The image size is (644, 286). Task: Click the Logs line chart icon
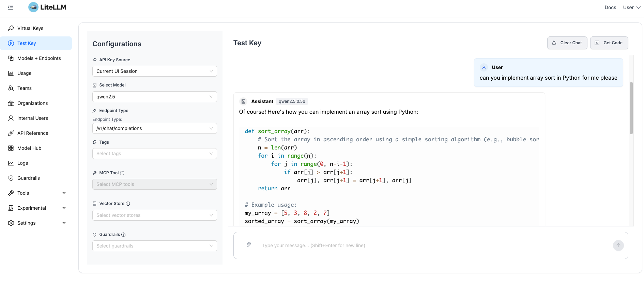click(x=11, y=163)
